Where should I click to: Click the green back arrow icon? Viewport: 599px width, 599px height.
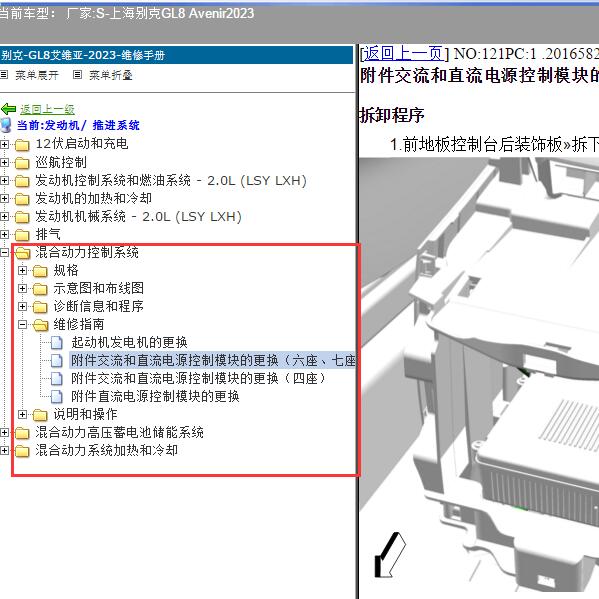[8, 109]
